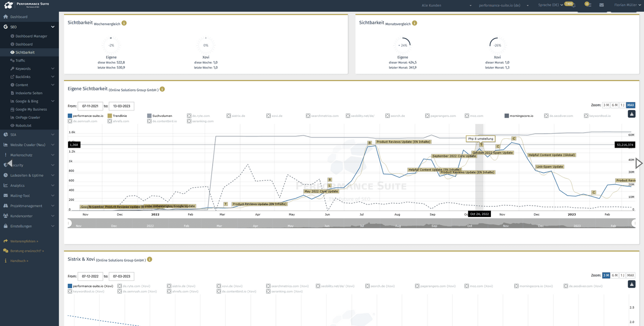
Task: Open Traffic in the SEO menu
Action: click(x=20, y=61)
